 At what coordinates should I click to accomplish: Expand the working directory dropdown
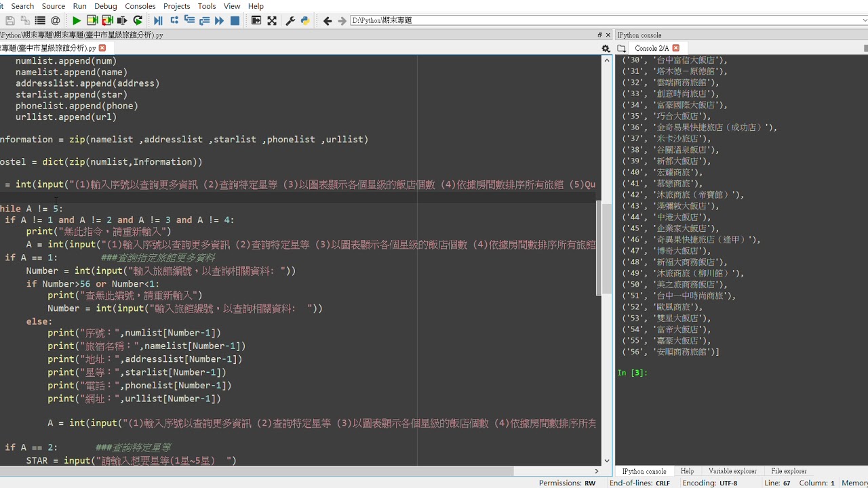click(864, 20)
